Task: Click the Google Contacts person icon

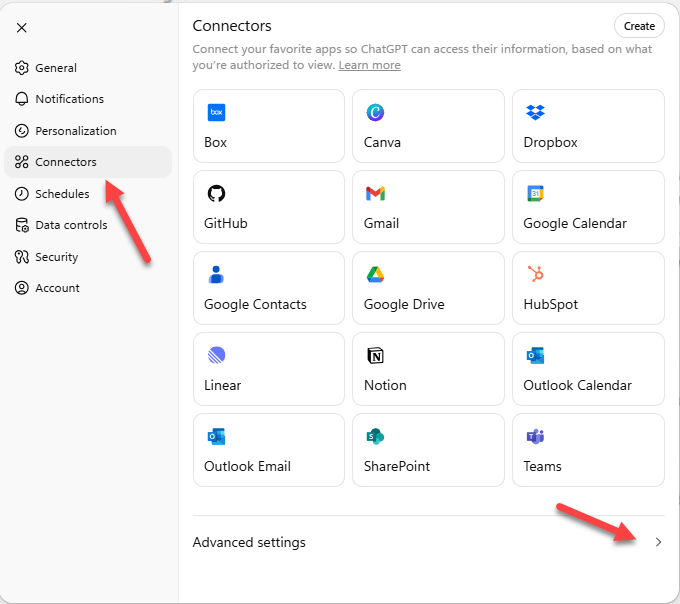Action: click(x=216, y=274)
